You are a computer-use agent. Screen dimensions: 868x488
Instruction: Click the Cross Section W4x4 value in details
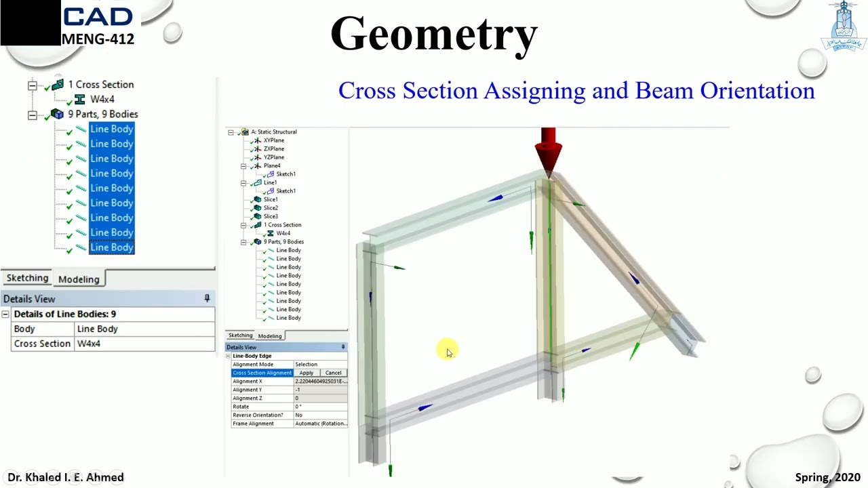144,344
